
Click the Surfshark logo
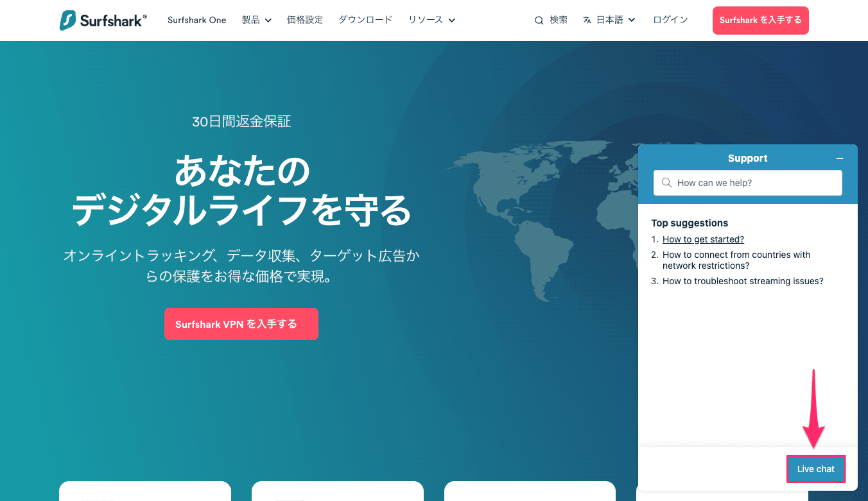pos(103,20)
